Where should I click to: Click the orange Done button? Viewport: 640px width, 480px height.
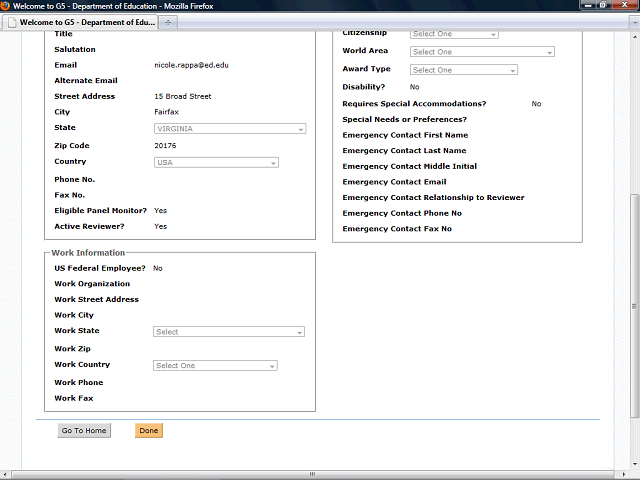coord(148,431)
